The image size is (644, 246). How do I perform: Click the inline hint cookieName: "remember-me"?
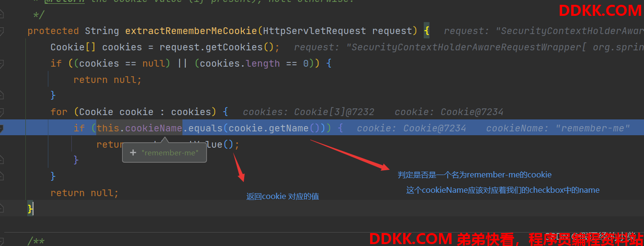[x=558, y=128]
